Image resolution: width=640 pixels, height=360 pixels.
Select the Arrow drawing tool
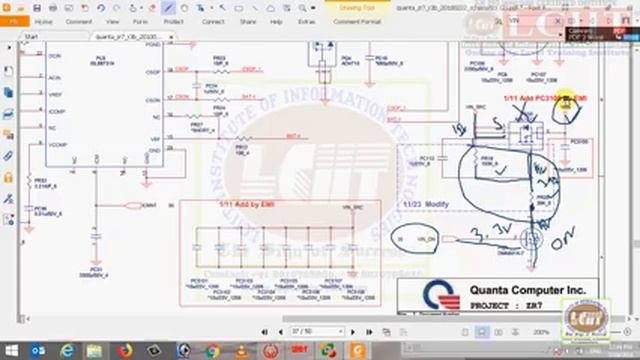(x=223, y=8)
